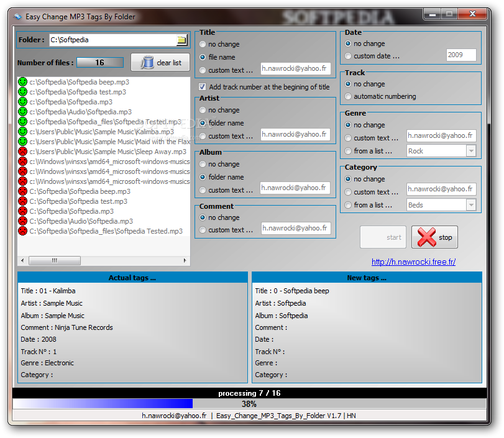Click the trash can clear list icon
Screen dimensions: 504x438
pyautogui.click(x=147, y=62)
